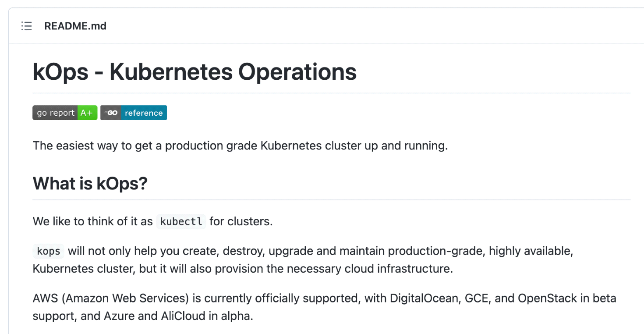Open the Go reference badge
This screenshot has height=334, width=644.
click(x=134, y=113)
